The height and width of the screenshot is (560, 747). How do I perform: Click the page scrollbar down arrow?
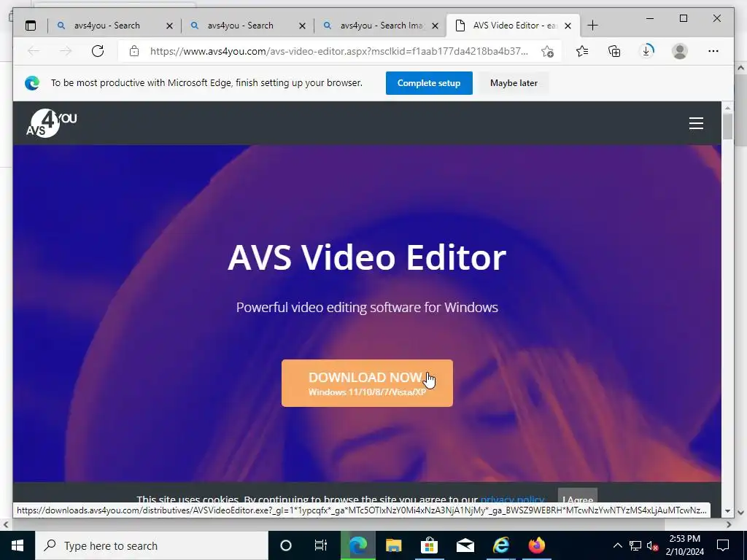727,511
